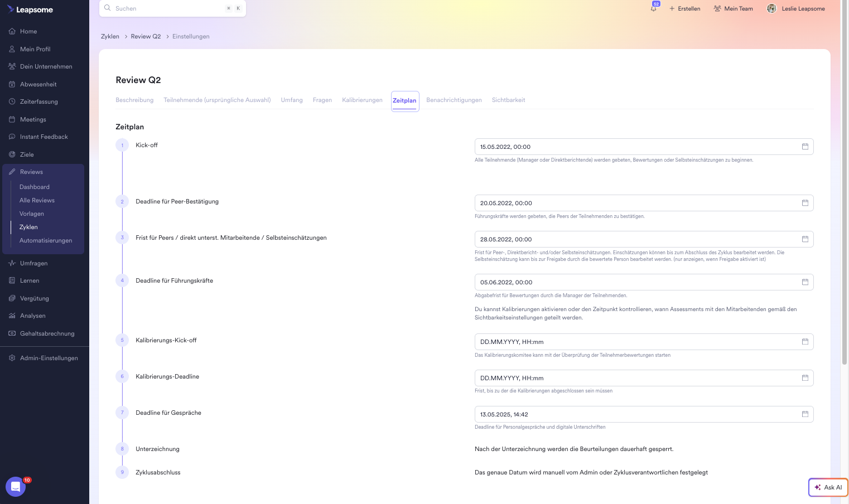This screenshot has height=504, width=849.
Task: Open the Mein Team menu
Action: click(733, 8)
